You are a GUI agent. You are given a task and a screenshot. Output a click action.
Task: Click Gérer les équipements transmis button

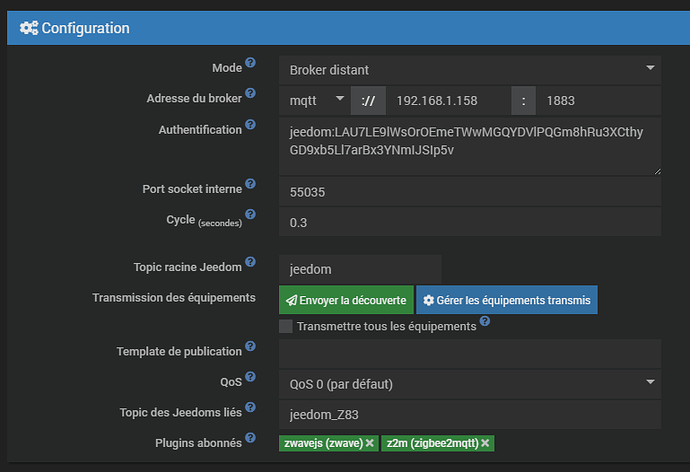coord(505,299)
